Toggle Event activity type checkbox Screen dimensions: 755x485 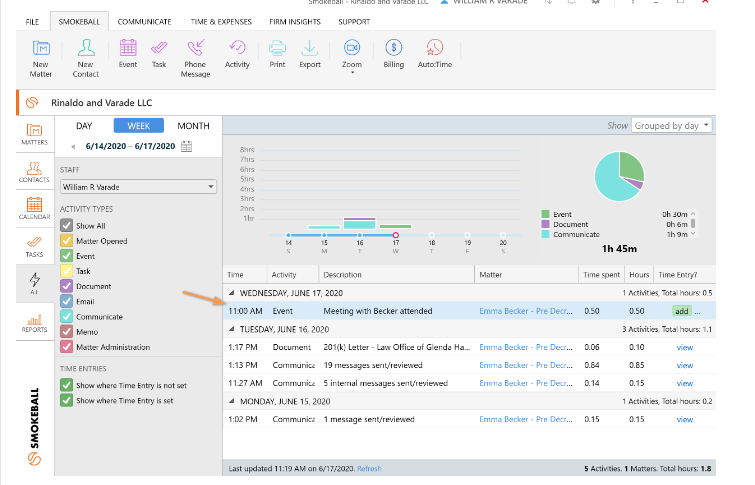point(66,256)
